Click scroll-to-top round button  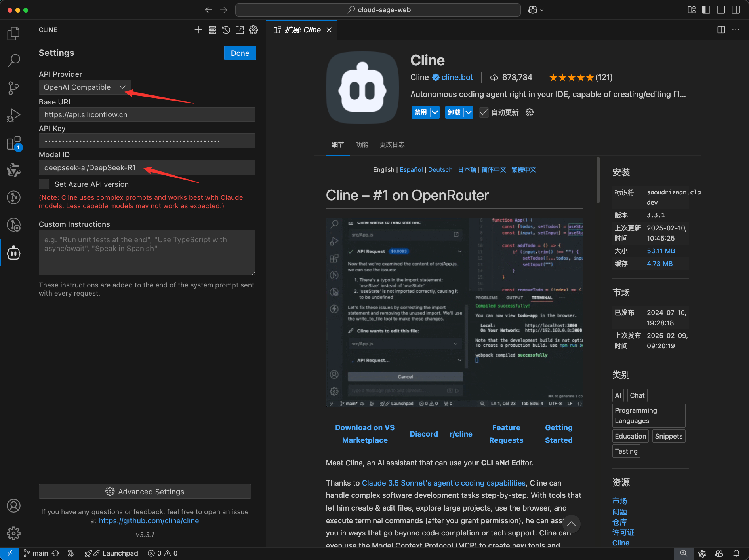point(571,524)
